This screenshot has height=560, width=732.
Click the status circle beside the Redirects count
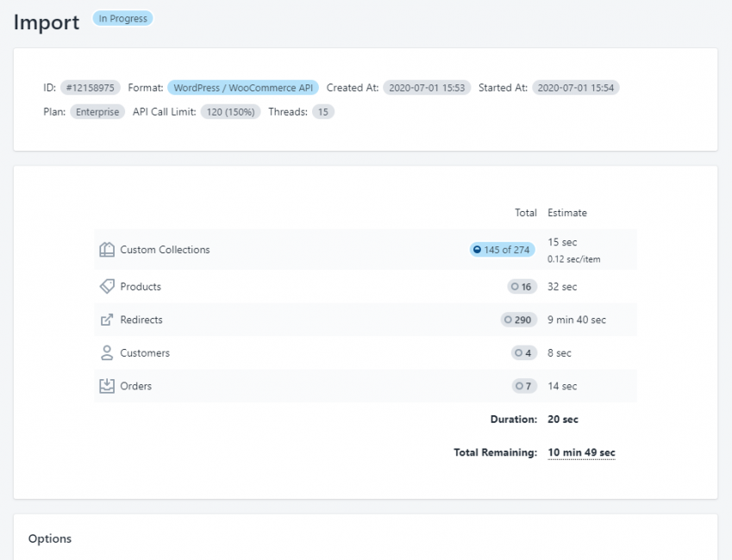tap(507, 319)
